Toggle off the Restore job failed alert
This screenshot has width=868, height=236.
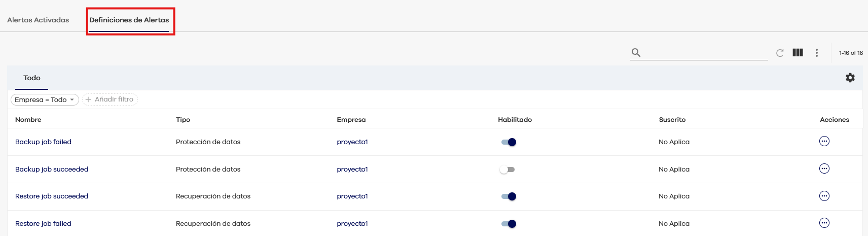[x=508, y=224]
